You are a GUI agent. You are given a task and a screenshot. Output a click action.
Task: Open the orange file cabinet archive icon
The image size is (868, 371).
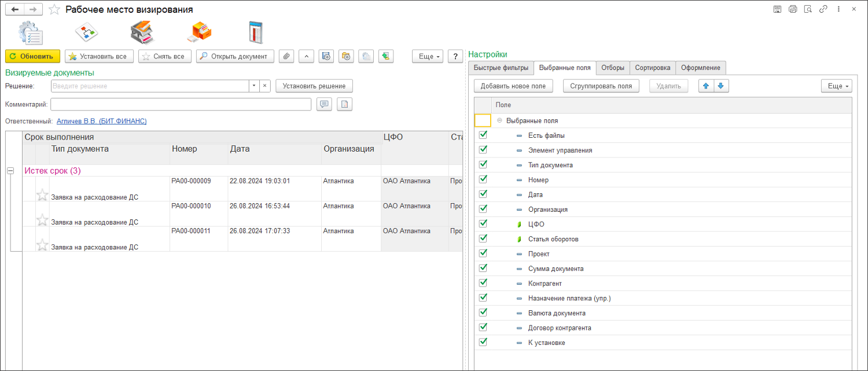click(199, 32)
